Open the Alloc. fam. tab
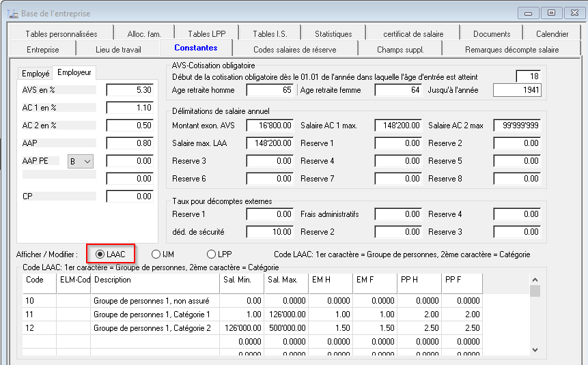 144,33
